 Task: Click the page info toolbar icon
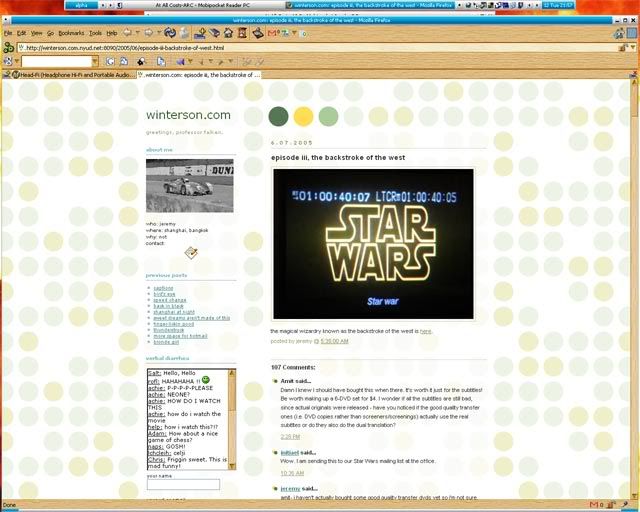161,62
